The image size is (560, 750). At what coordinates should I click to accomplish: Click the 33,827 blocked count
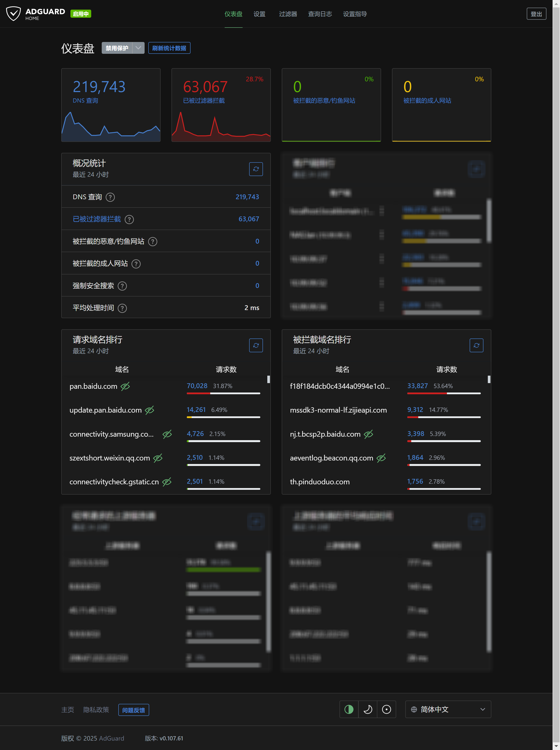(417, 386)
